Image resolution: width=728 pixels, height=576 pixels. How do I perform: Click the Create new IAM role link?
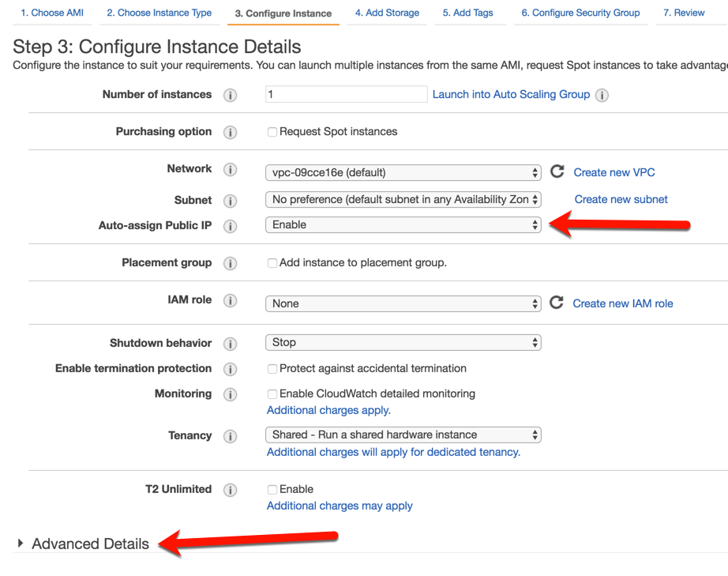pos(623,303)
